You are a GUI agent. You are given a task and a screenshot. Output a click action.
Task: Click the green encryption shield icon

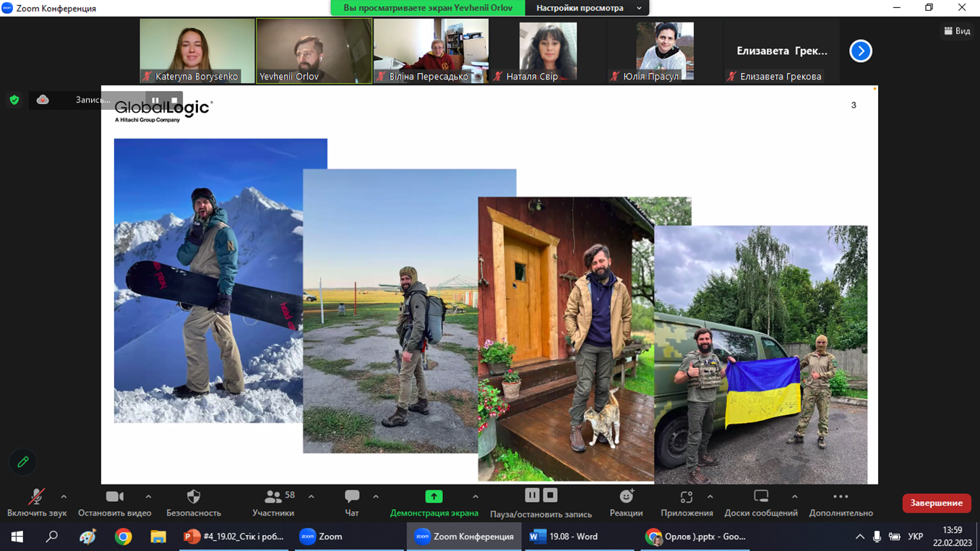point(14,100)
